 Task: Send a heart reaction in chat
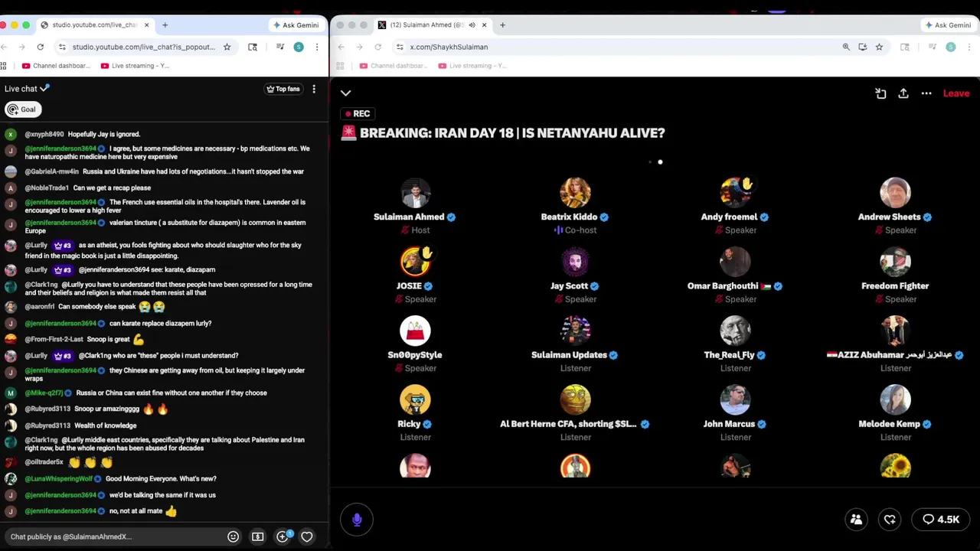(306, 536)
